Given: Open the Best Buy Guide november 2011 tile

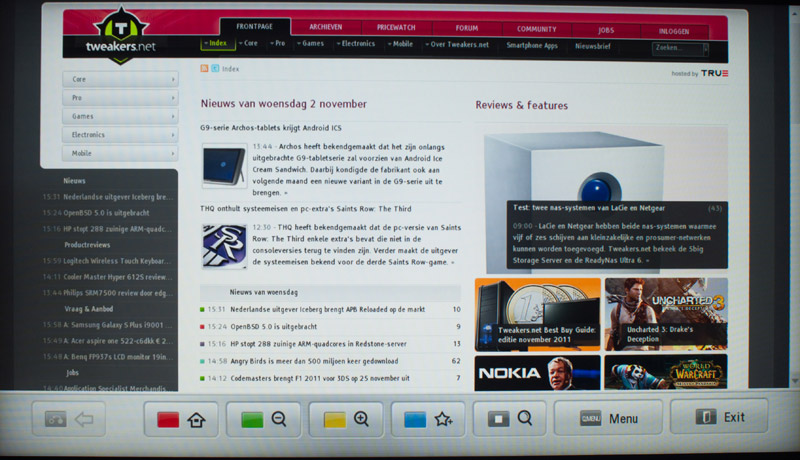Looking at the screenshot, I should click(537, 314).
